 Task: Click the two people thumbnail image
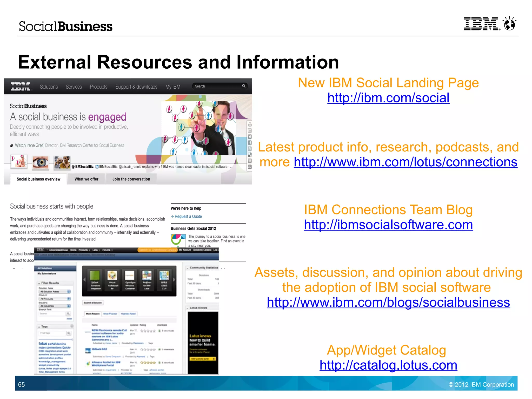pyautogui.click(x=62, y=163)
